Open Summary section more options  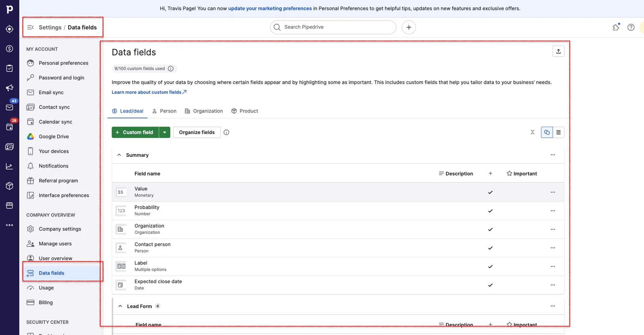[x=553, y=155]
